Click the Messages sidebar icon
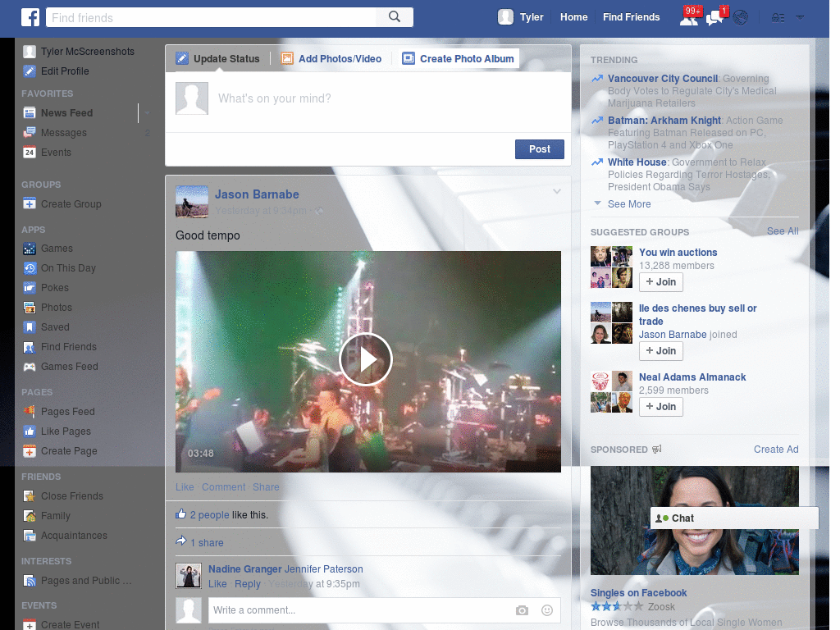 30,132
